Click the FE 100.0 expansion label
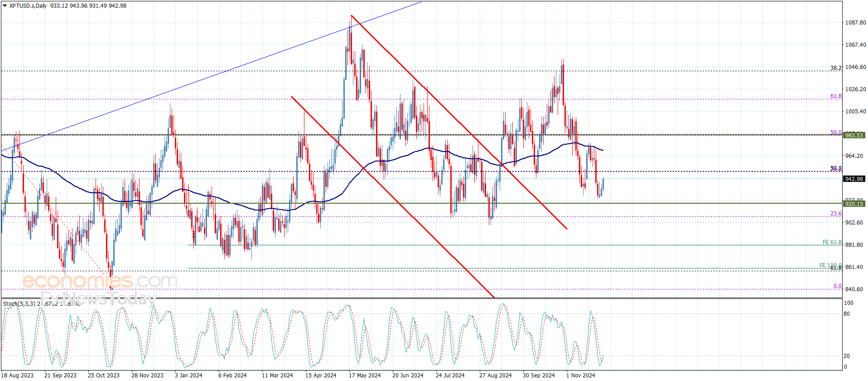868x381 pixels. [830, 265]
